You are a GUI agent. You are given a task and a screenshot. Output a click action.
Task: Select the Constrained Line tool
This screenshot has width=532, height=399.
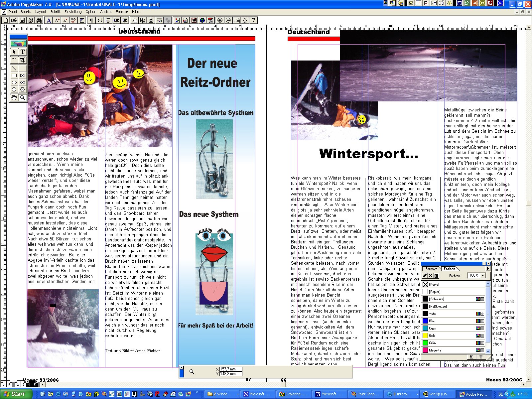point(22,68)
